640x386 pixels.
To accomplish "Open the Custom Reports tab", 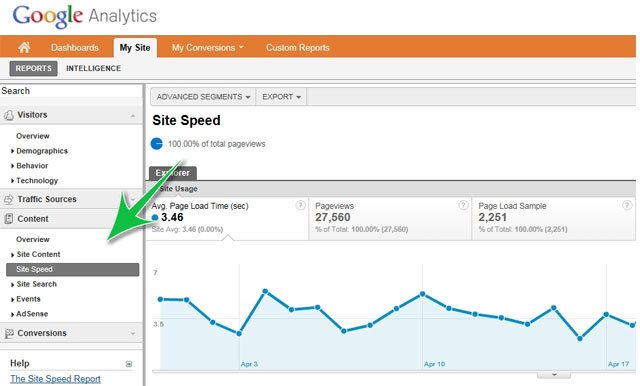I will click(298, 48).
